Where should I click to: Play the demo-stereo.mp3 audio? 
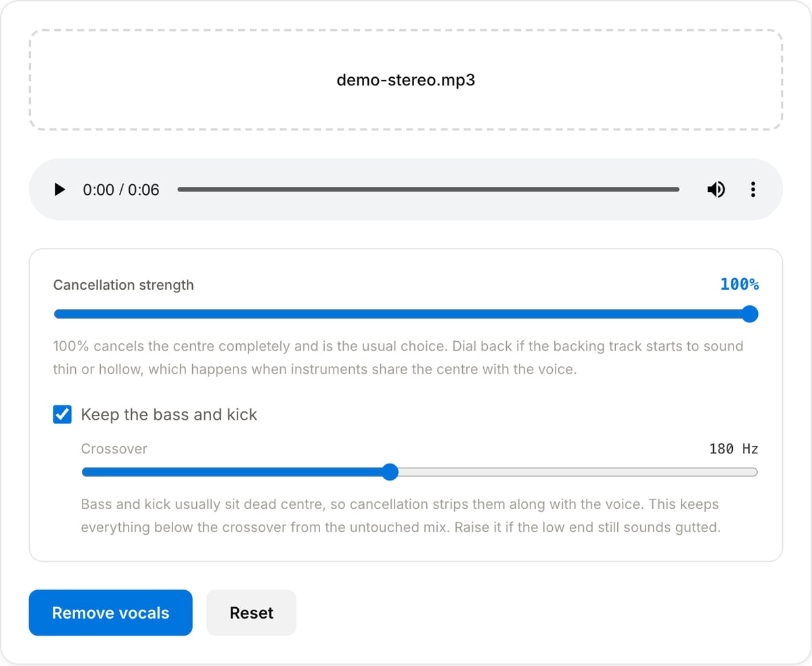(x=60, y=190)
